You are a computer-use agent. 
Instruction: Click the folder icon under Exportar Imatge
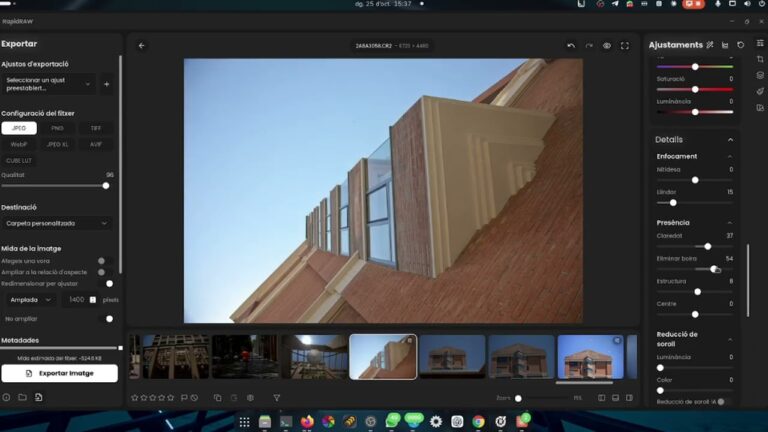23,397
